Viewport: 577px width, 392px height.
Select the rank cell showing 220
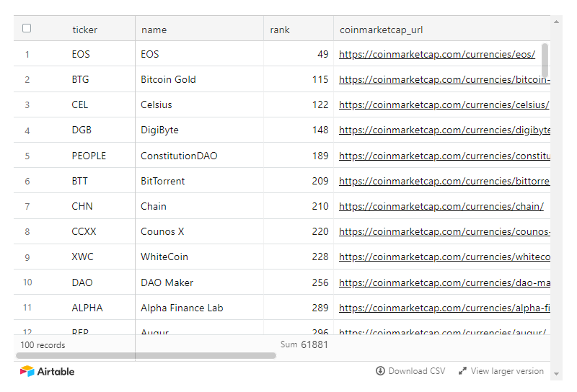click(299, 232)
